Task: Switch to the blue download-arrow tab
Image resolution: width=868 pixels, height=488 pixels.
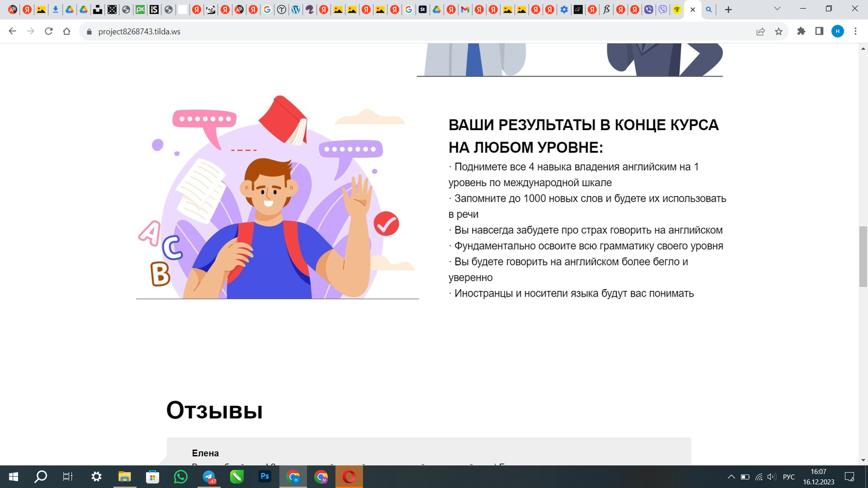Action: tap(56, 9)
